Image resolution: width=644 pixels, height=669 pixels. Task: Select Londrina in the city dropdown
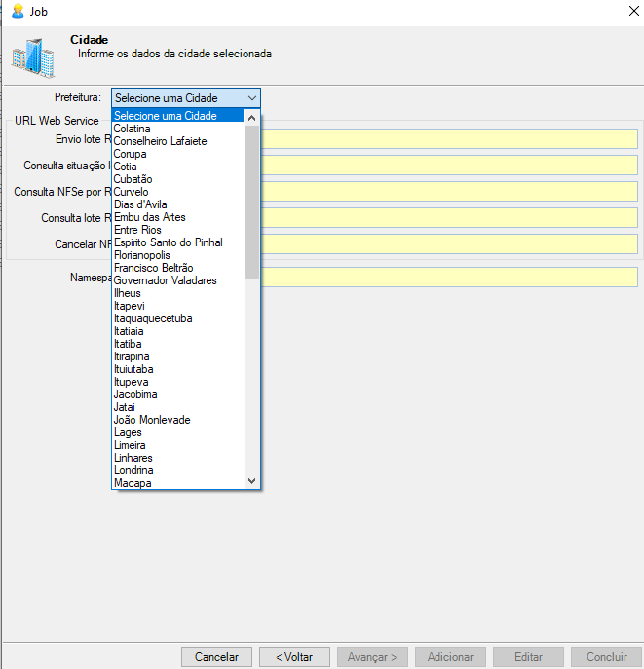tap(133, 470)
